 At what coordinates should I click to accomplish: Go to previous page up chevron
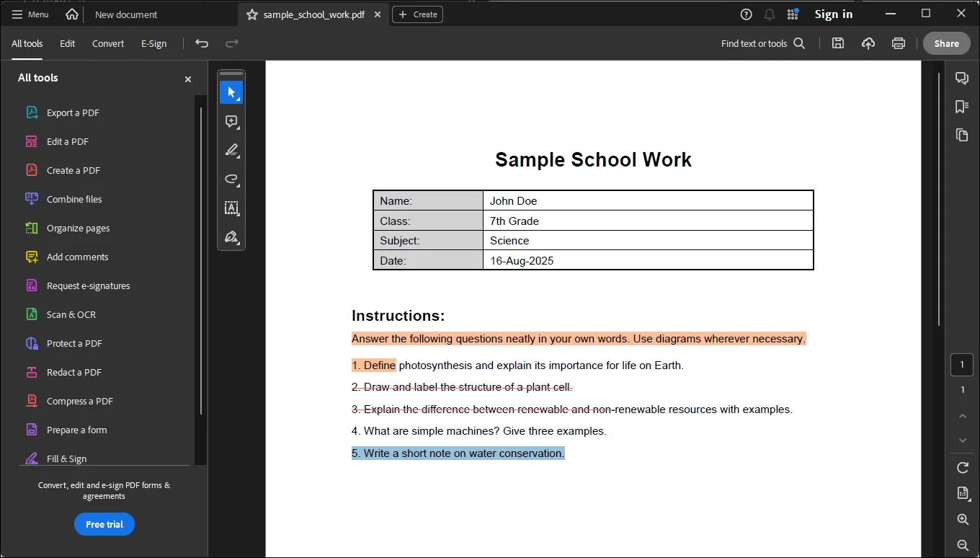coord(962,416)
